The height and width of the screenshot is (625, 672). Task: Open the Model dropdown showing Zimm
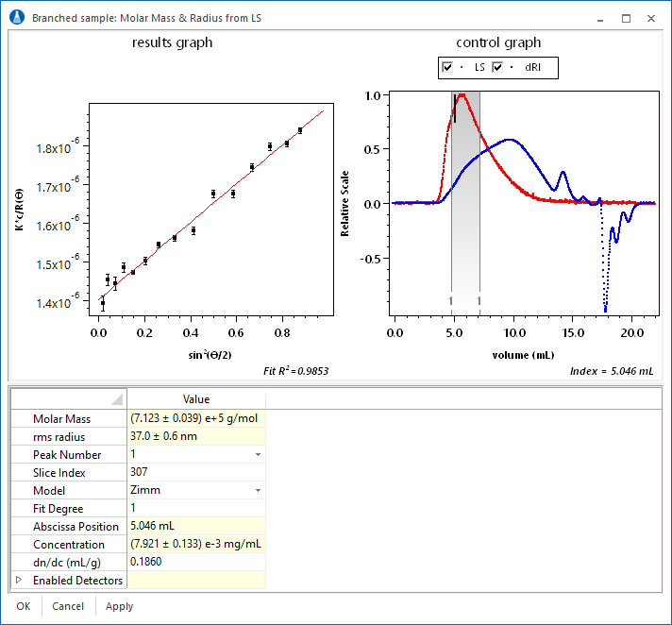click(x=258, y=491)
